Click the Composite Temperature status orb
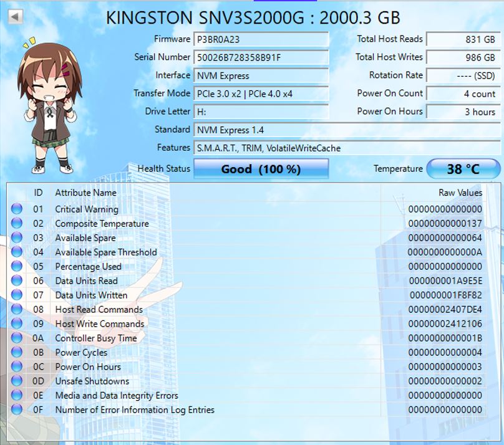 pos(17,224)
